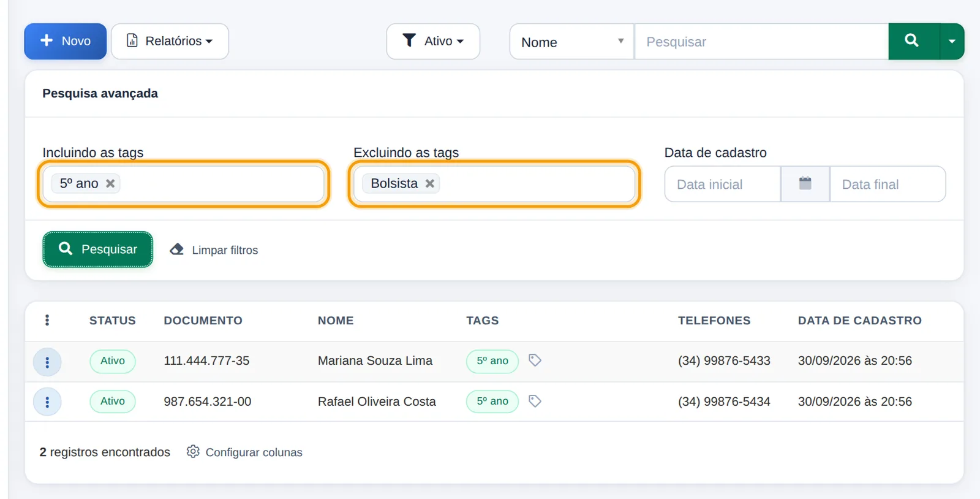Click the Pesquisa avançada heading
This screenshot has width=980, height=499.
(x=100, y=93)
